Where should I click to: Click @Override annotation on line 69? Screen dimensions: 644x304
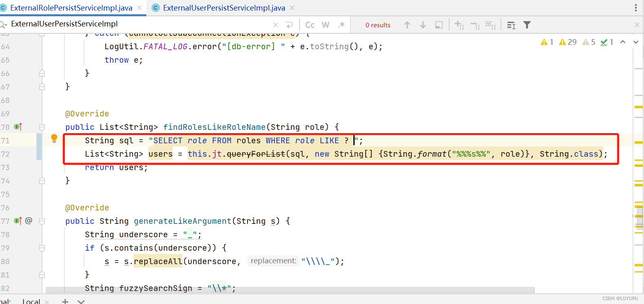(87, 114)
